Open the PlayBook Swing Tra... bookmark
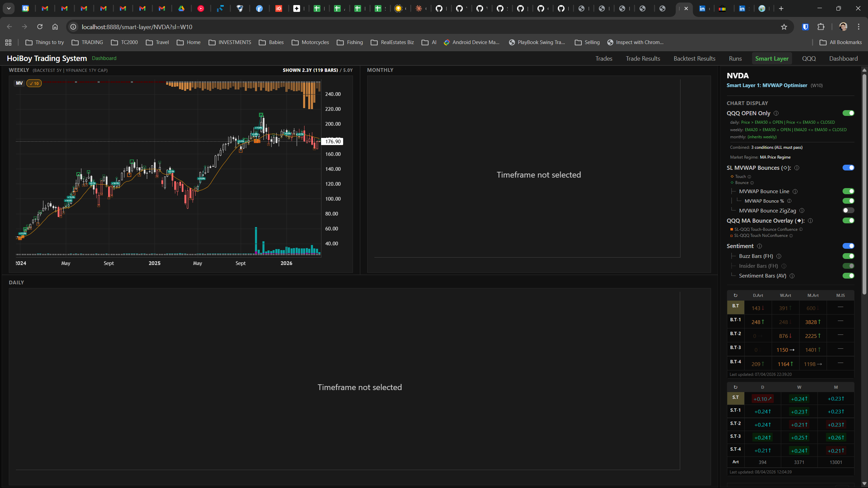Viewport: 868px width, 488px height. (x=537, y=42)
